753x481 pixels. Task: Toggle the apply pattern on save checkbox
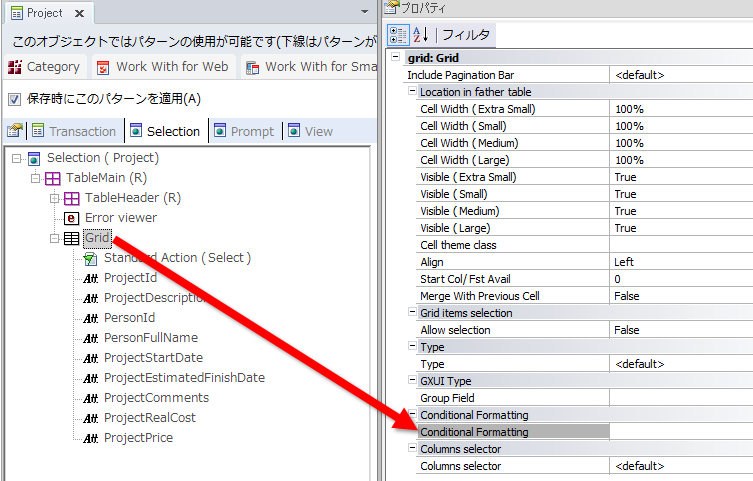pos(14,99)
